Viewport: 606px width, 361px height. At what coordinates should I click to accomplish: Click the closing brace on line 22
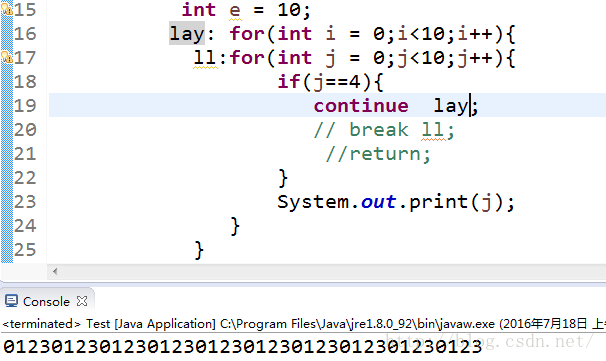pyautogui.click(x=283, y=178)
